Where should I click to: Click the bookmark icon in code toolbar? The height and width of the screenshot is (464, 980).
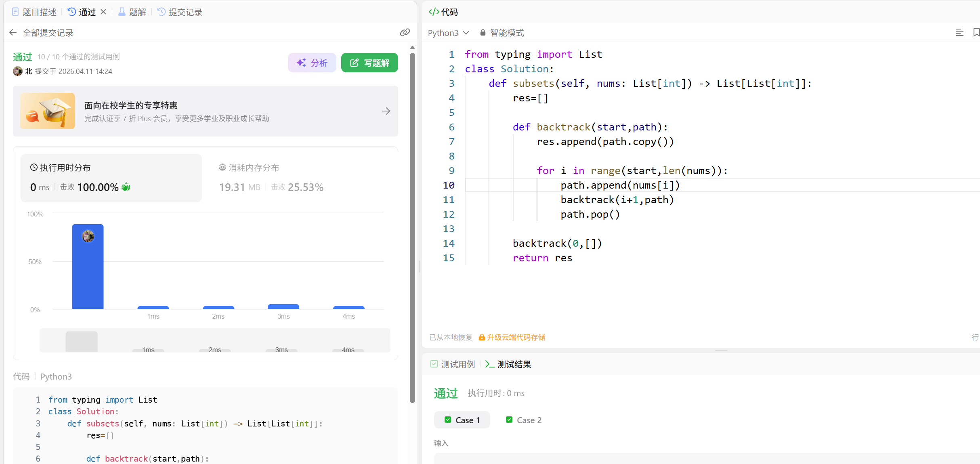(976, 33)
